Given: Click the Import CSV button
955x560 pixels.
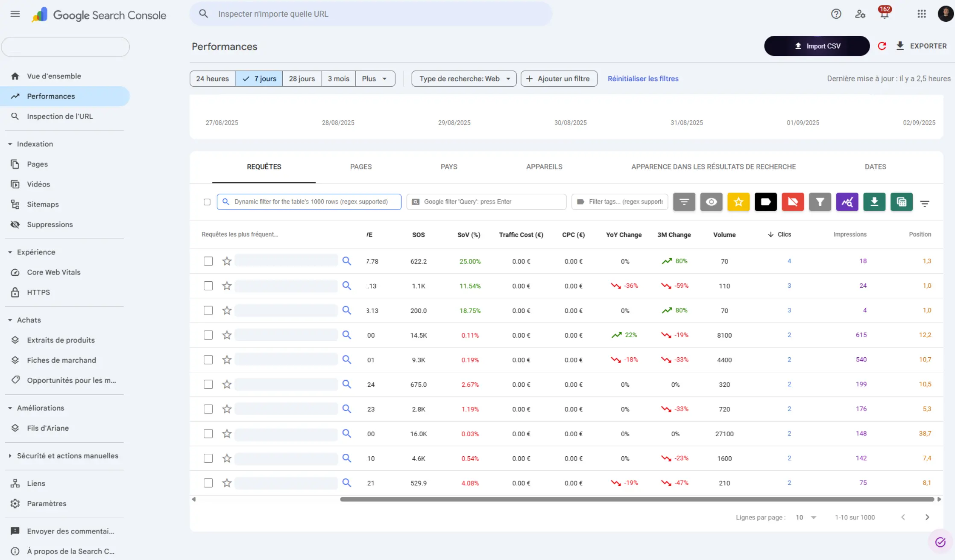Looking at the screenshot, I should [x=817, y=46].
